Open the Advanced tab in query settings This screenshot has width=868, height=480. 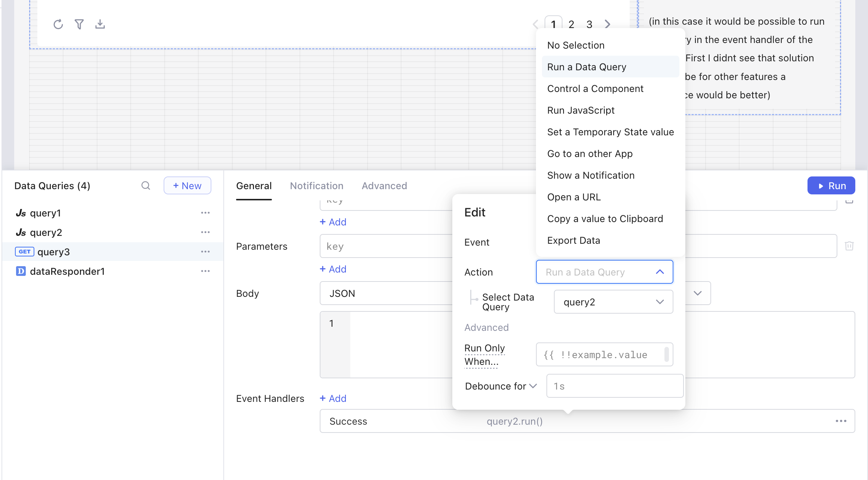tap(384, 185)
